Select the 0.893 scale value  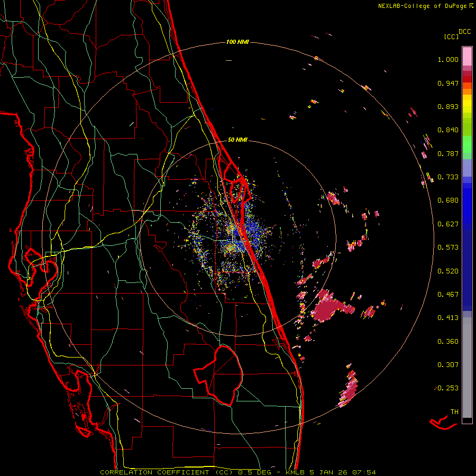click(448, 106)
